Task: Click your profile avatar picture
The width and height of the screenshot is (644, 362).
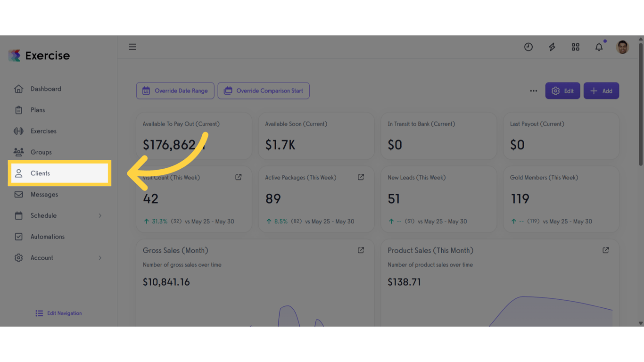Action: click(x=622, y=47)
